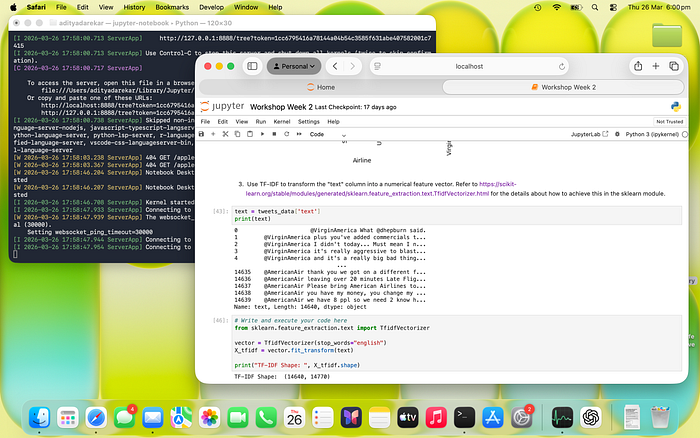Toggle the Safari sidebar
The width and height of the screenshot is (700, 438).
(x=251, y=66)
